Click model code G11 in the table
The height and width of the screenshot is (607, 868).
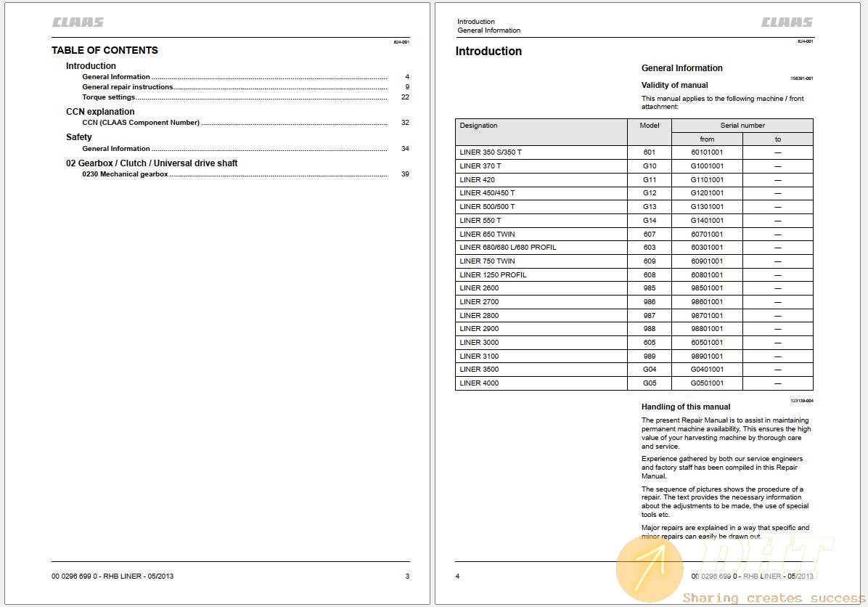pos(650,179)
